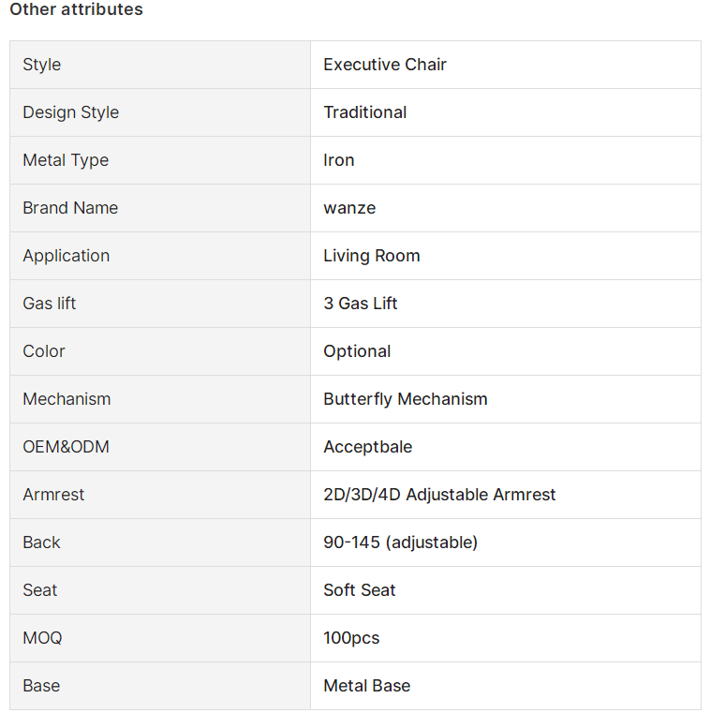
Task: Select the "Butterfly Mechanism" value text
Action: pos(406,399)
